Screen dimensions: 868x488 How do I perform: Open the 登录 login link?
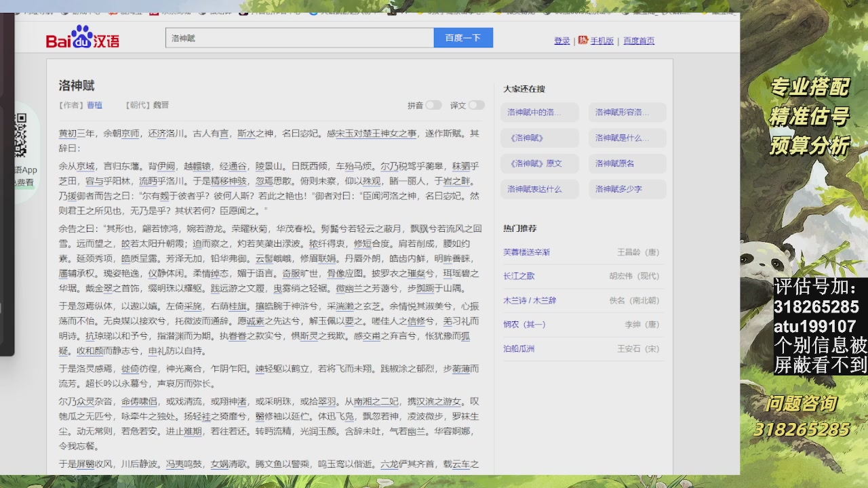tap(561, 41)
